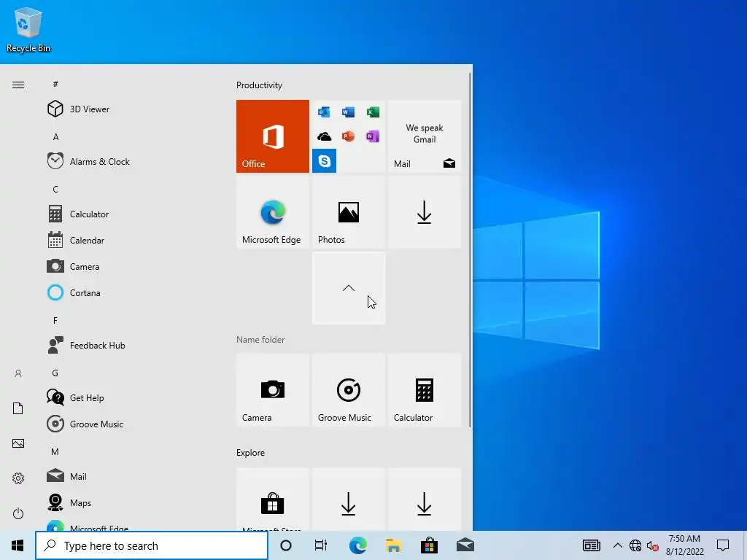
Task: Open Outlook icon in Office group tile
Action: tap(324, 112)
